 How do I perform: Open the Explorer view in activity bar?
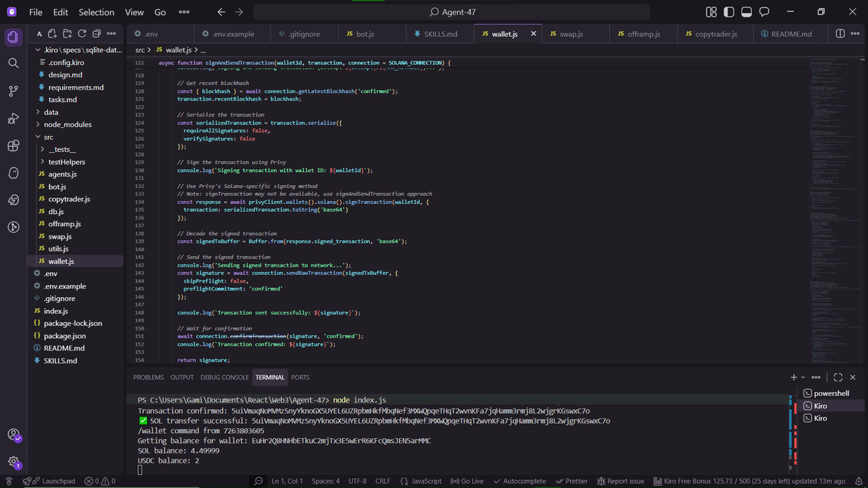[12, 36]
